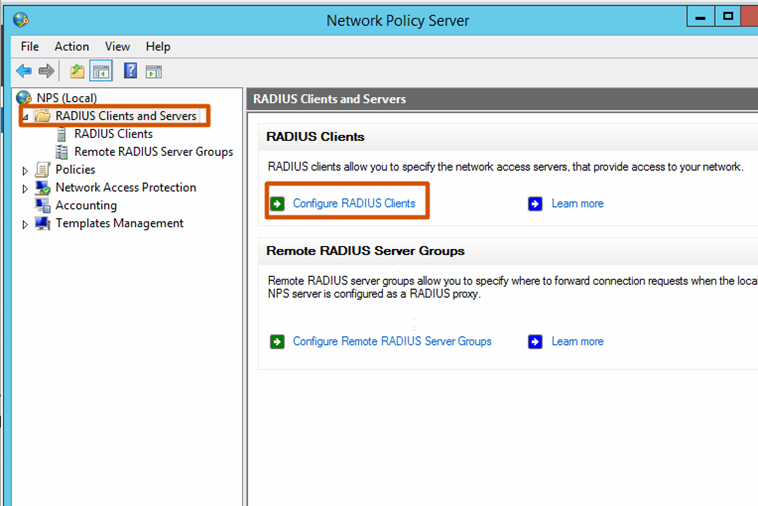Select the NPS (Local) root node

pos(66,98)
